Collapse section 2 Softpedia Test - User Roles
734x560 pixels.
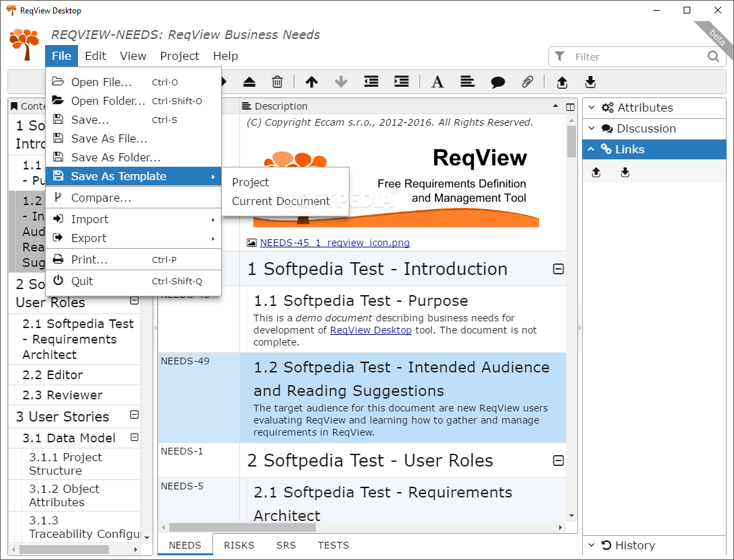558,461
